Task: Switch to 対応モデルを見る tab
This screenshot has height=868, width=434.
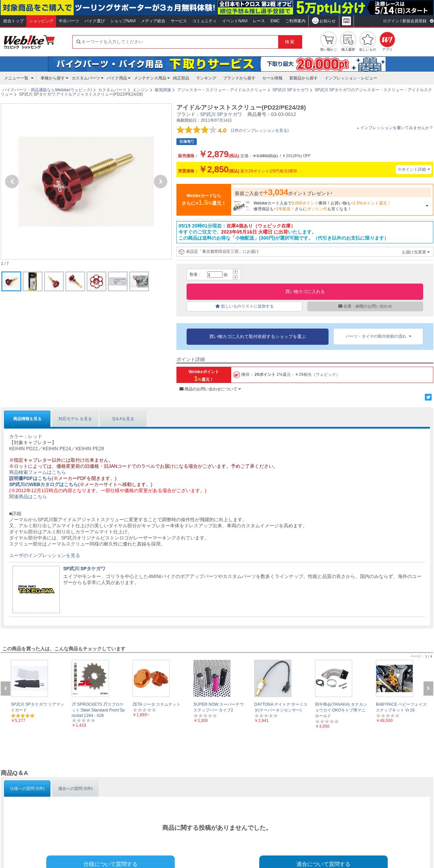Action: [x=75, y=419]
